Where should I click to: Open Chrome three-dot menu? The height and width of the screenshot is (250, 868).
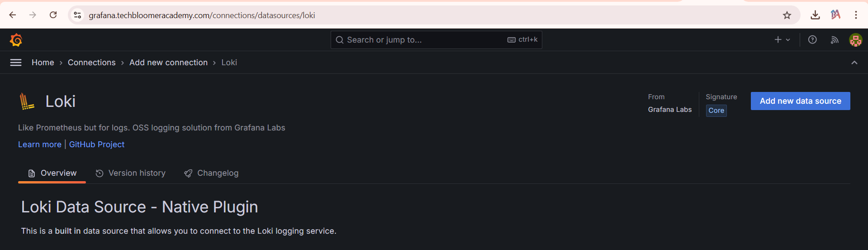pos(856,15)
